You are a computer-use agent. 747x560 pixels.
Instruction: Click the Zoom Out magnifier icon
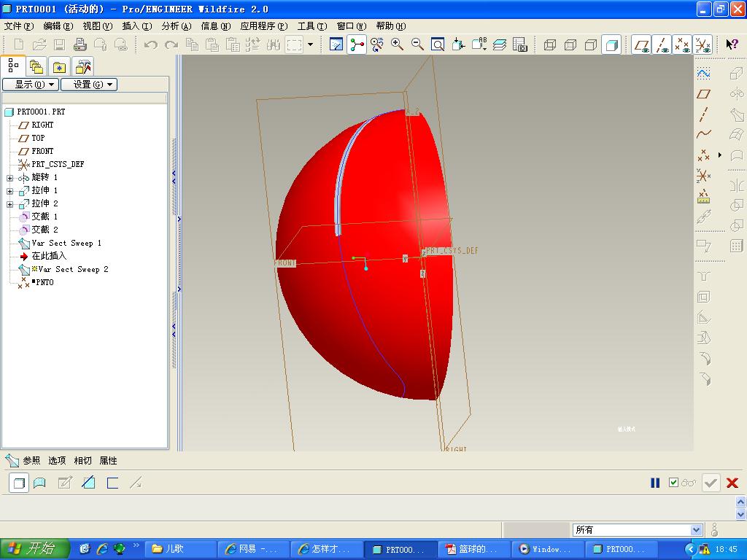[417, 44]
